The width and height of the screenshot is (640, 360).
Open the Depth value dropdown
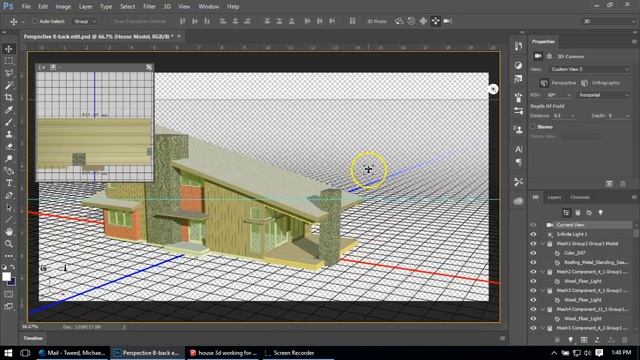(627, 116)
